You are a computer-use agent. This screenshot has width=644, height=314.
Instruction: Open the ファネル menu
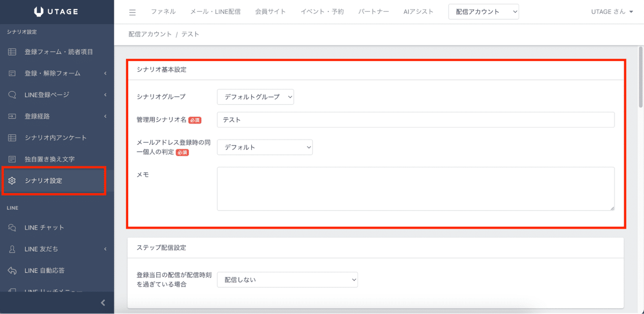point(163,12)
